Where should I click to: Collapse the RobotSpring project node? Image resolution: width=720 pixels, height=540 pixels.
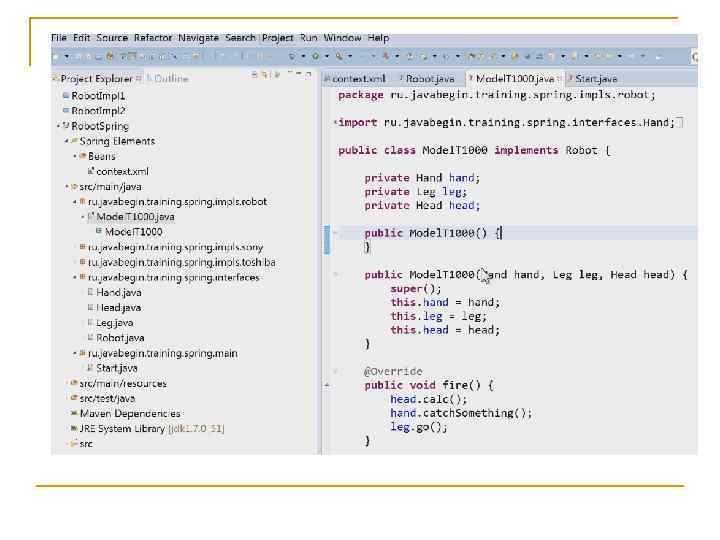point(58,125)
